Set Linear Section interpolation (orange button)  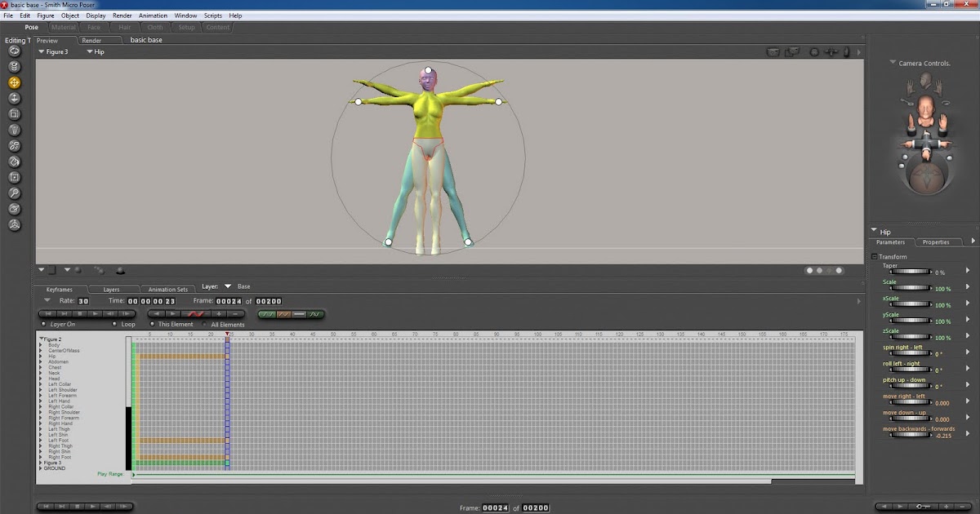(283, 313)
